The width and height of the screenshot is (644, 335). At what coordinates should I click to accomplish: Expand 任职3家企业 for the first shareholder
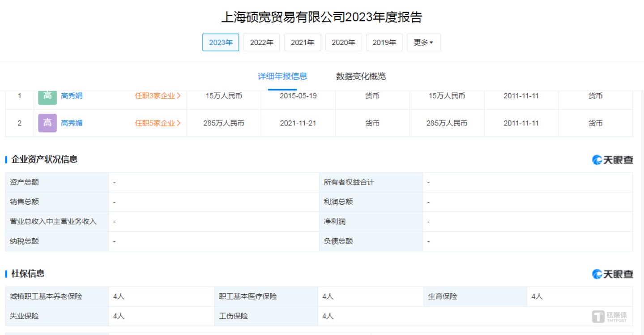point(158,96)
